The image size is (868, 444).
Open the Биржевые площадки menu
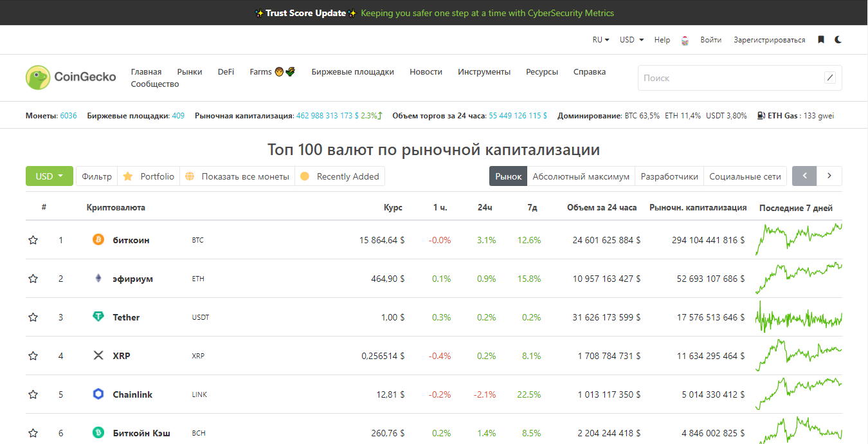coord(352,72)
